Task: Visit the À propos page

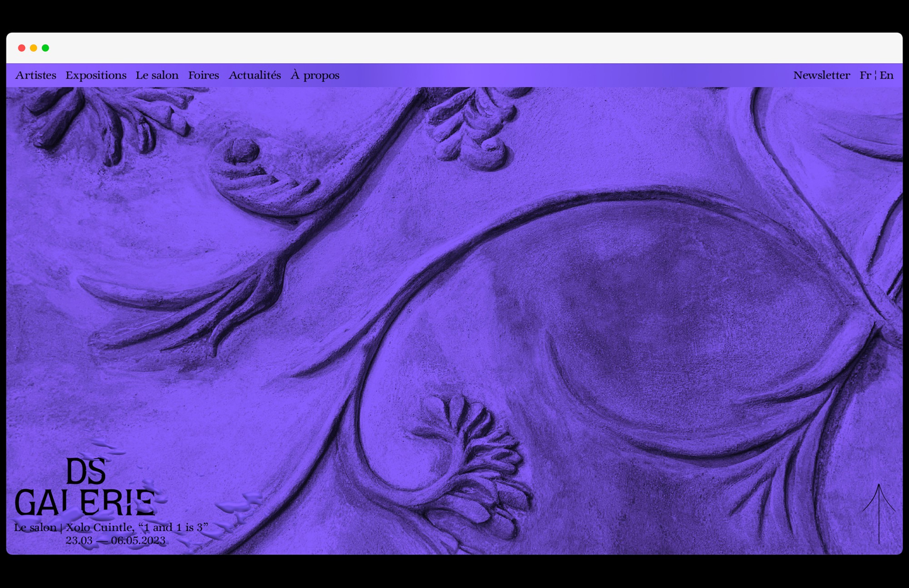Action: tap(315, 75)
